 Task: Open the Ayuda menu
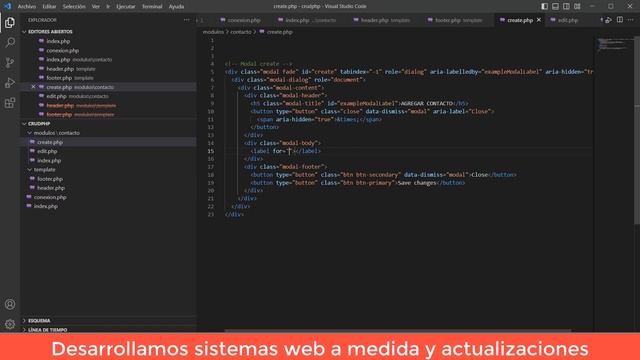[176, 6]
